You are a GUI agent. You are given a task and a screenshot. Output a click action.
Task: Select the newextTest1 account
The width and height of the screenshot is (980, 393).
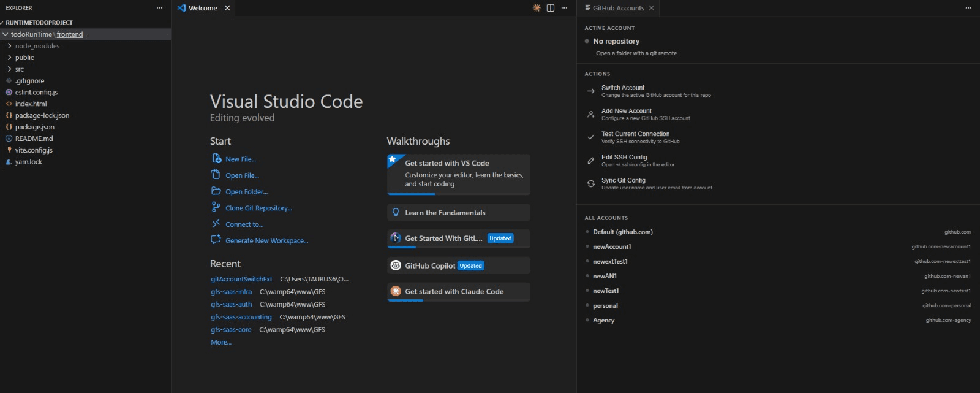pos(778,261)
